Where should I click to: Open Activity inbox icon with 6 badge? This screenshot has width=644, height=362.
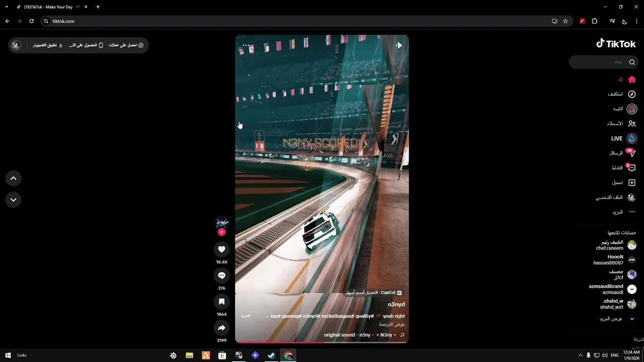pos(631,167)
